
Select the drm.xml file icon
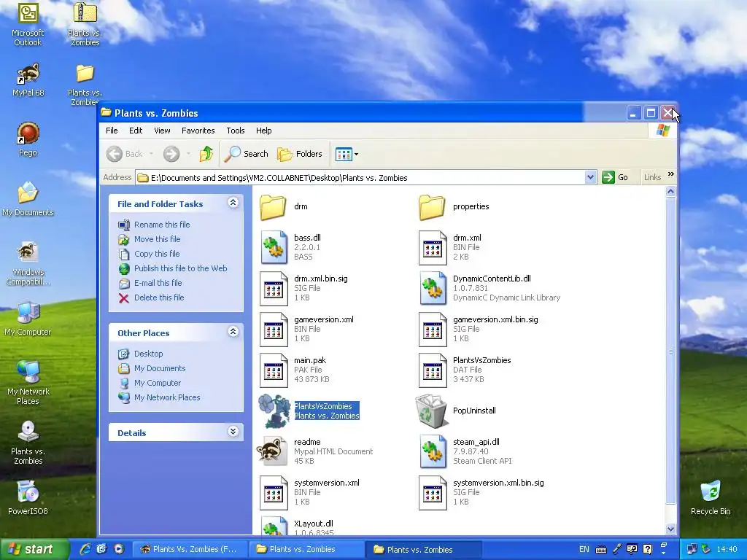432,247
